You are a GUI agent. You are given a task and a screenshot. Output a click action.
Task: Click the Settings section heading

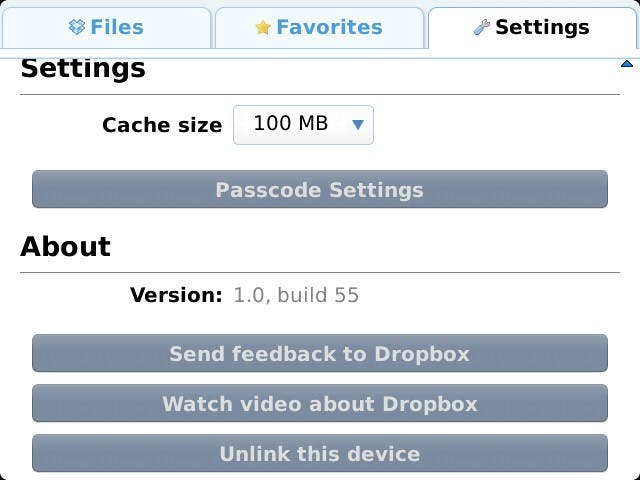83,69
